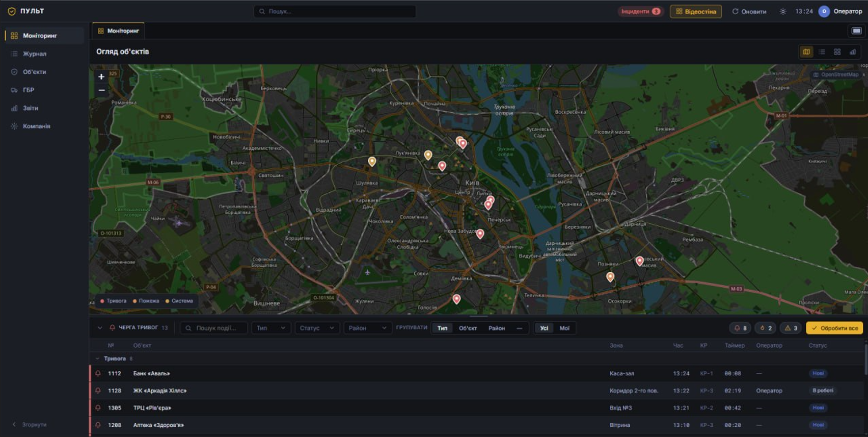Click the Обробити все button
The width and height of the screenshot is (868, 437).
834,328
